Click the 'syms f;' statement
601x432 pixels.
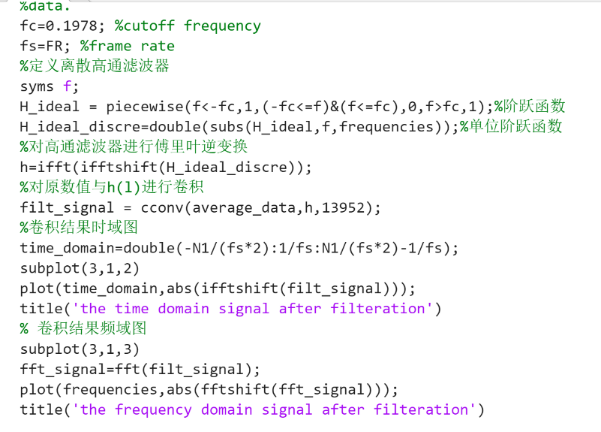49,87
